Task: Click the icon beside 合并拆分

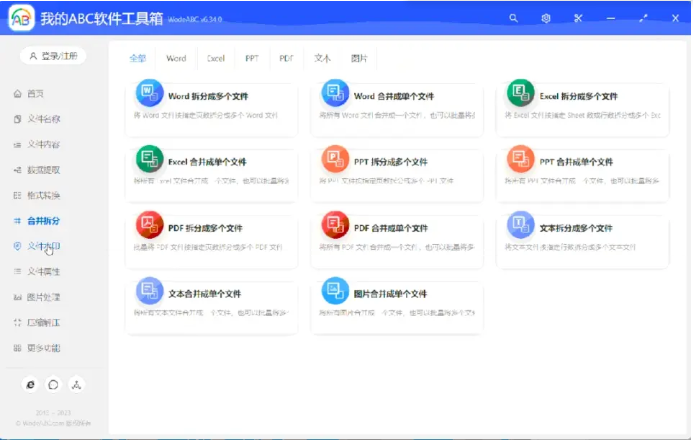Action: 17,221
